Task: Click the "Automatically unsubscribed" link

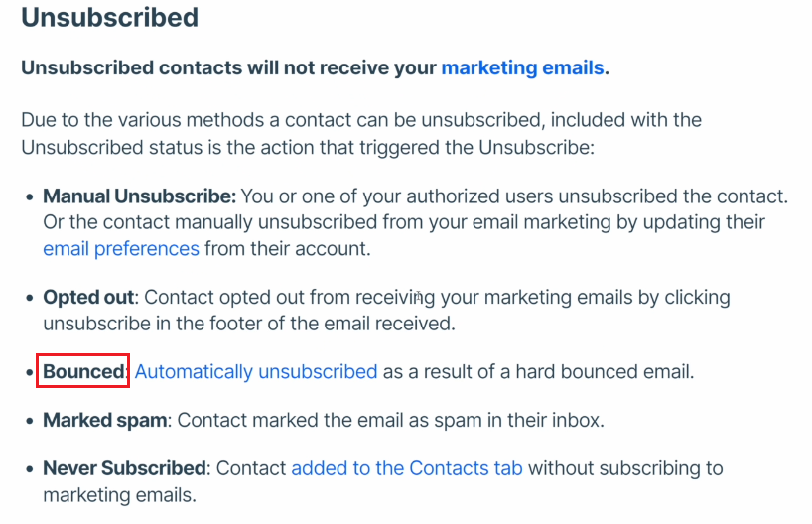Action: click(x=256, y=372)
